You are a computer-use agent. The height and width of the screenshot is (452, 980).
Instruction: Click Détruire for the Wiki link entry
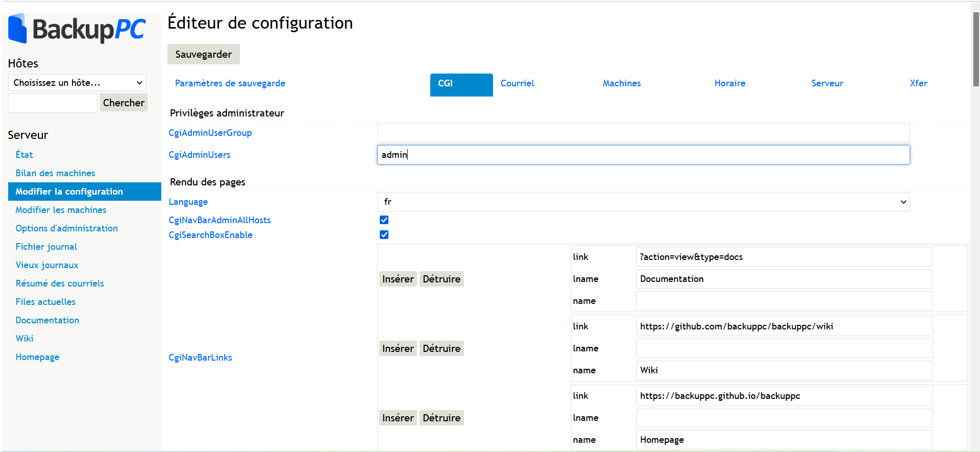441,348
